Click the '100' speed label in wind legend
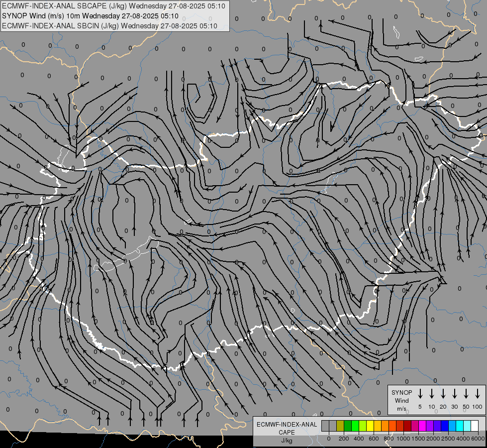 (x=478, y=407)
